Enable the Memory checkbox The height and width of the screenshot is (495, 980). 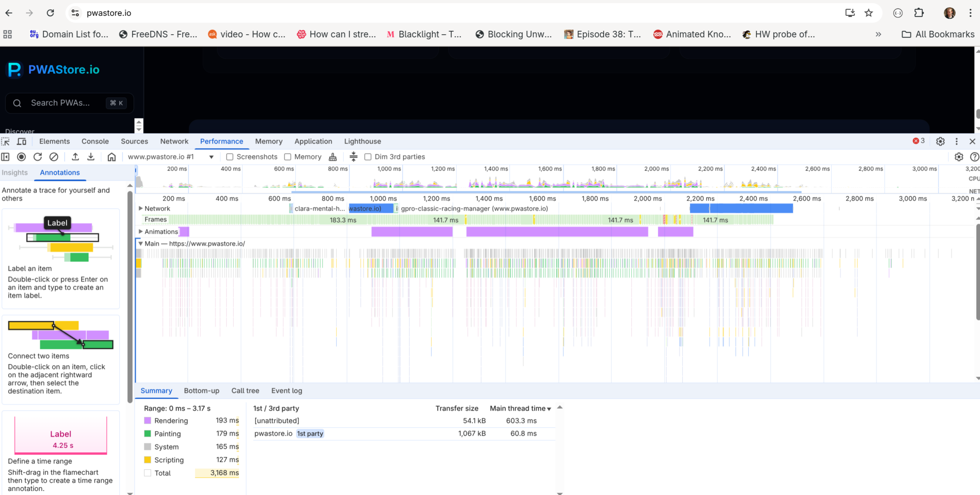tap(287, 157)
